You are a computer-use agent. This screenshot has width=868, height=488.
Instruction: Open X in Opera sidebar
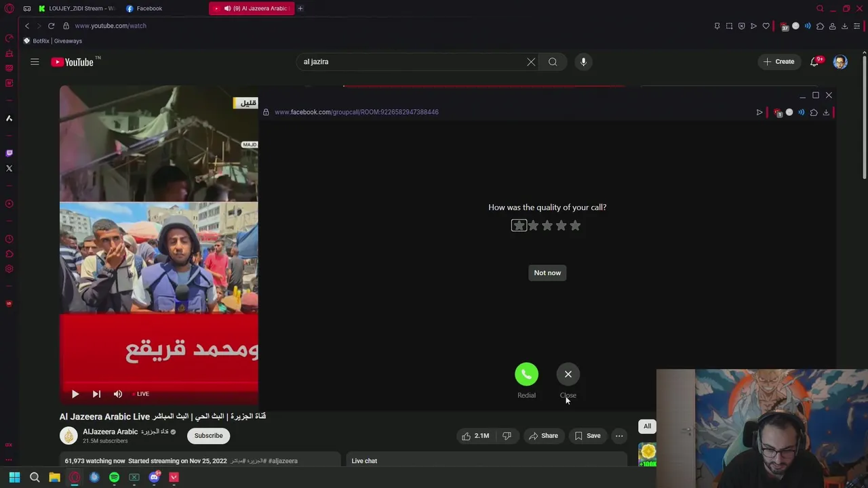point(9,168)
